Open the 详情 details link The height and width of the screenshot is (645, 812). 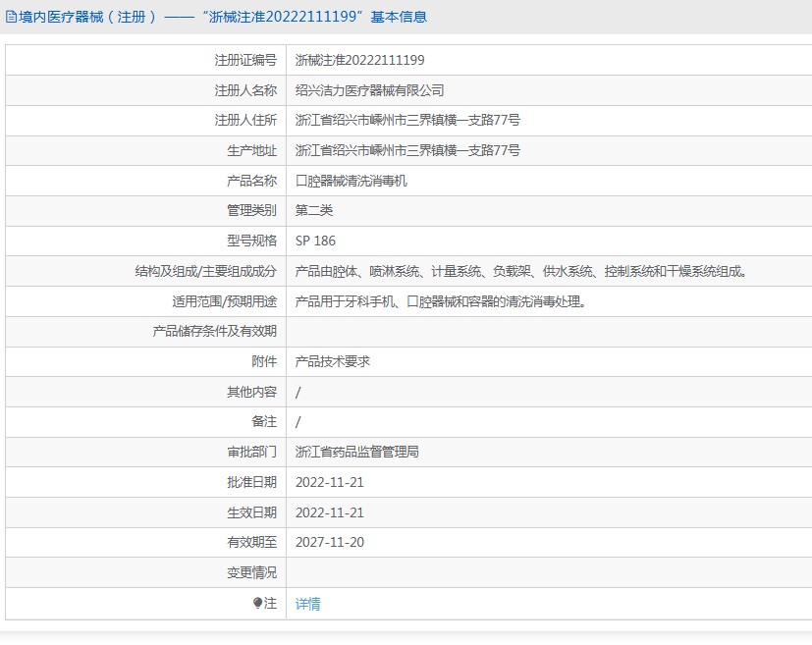(307, 604)
